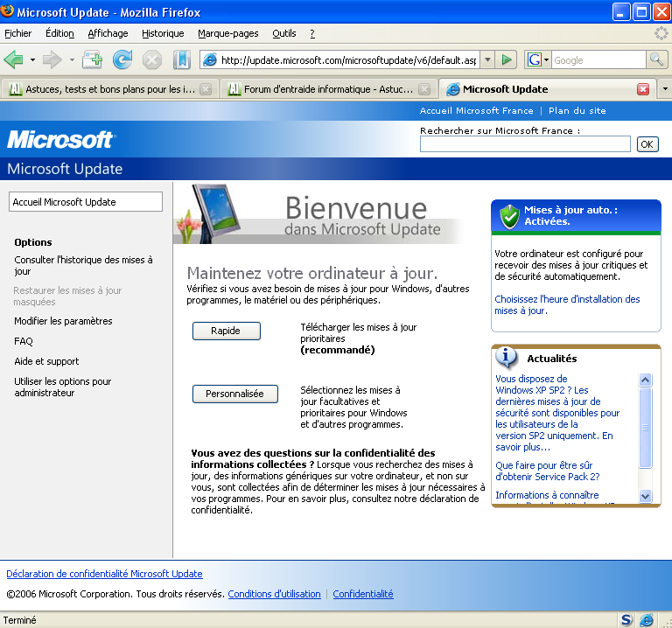Viewport: 672px width, 628px height.
Task: Click the Reload page icon
Action: click(x=122, y=59)
